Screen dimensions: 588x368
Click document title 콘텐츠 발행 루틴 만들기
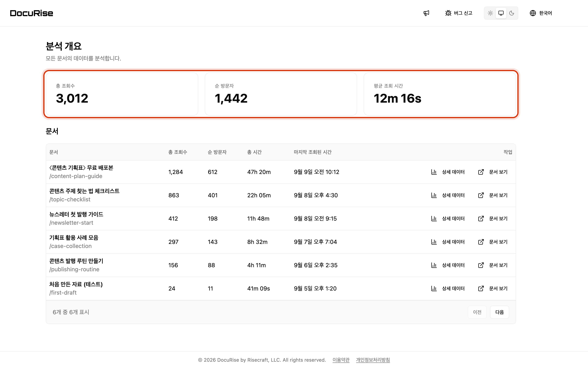76,261
